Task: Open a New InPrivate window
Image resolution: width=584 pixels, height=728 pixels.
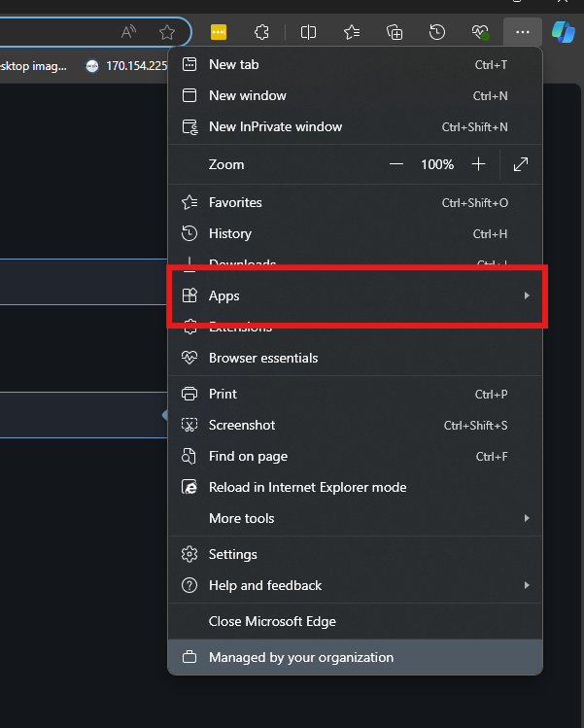Action: [355, 126]
